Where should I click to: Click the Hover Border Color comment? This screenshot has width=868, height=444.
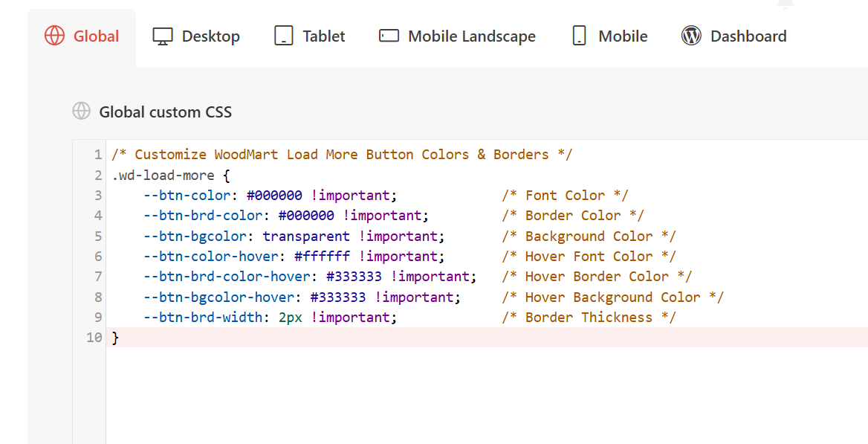coord(597,277)
